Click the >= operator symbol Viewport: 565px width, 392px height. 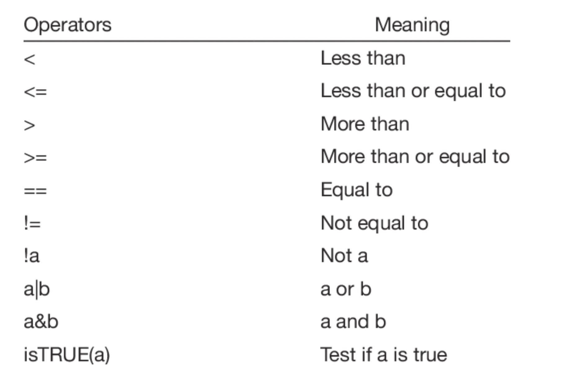35,158
